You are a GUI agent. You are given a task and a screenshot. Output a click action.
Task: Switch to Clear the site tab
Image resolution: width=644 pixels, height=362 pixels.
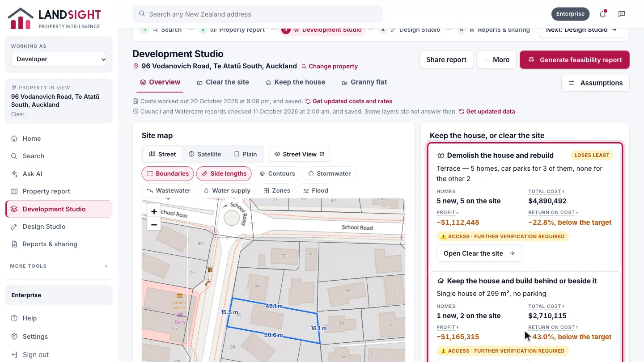pyautogui.click(x=223, y=82)
